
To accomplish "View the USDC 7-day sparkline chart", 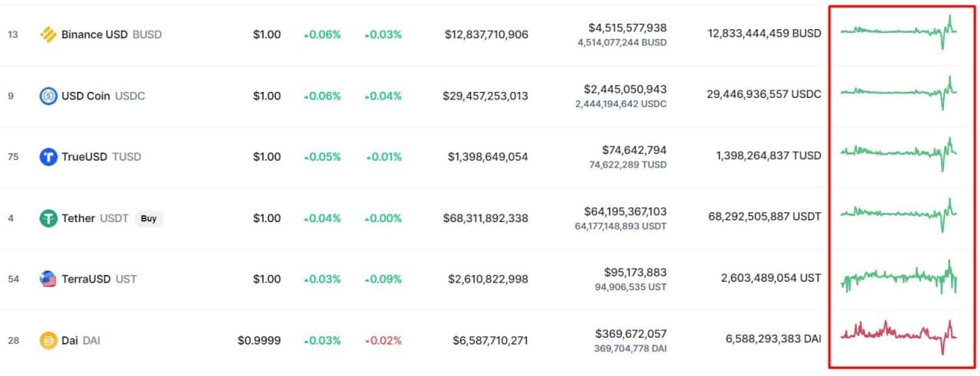I will coord(899,93).
